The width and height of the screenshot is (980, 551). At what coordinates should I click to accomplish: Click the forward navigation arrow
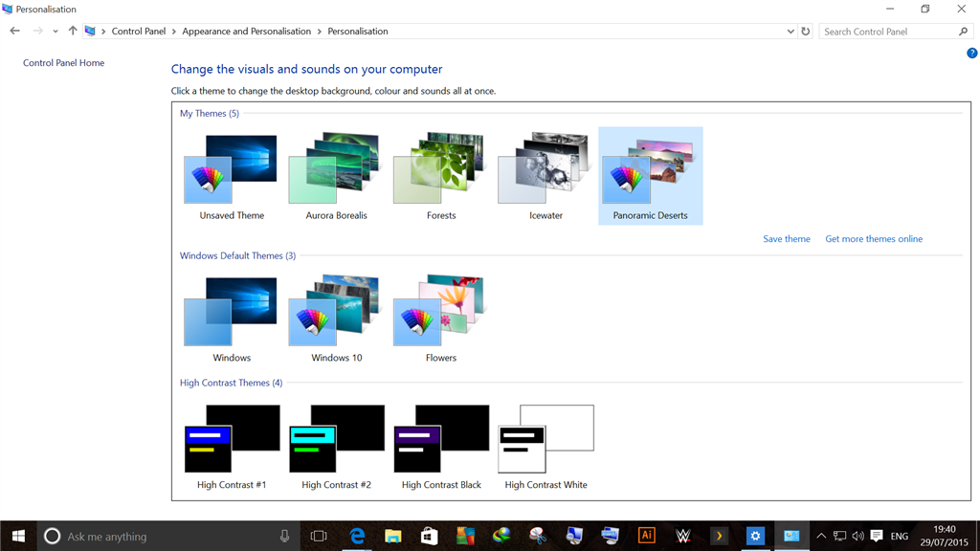coord(37,31)
